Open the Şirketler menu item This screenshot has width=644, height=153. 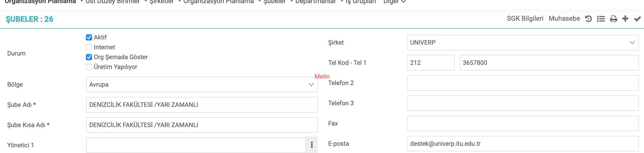click(x=162, y=2)
